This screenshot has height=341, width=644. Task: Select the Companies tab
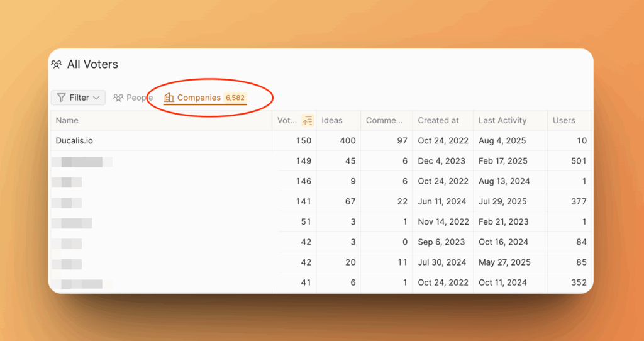199,98
